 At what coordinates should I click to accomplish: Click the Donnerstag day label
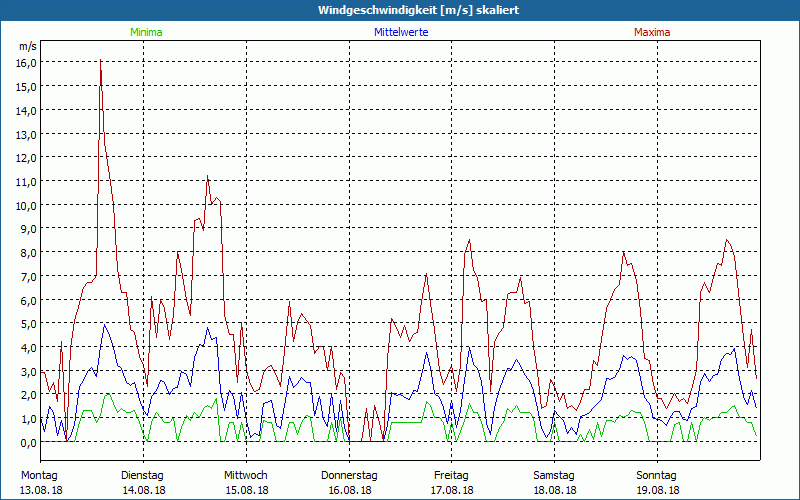[x=349, y=475]
